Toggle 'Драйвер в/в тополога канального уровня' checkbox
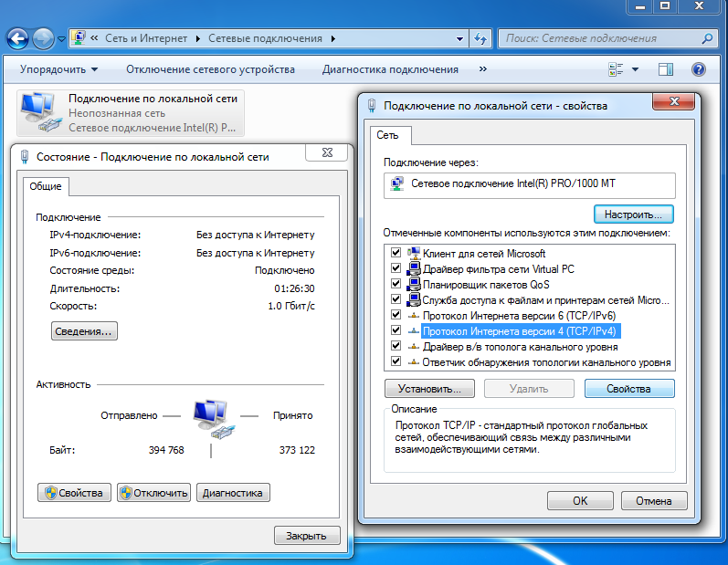This screenshot has width=728, height=565. 396,346
